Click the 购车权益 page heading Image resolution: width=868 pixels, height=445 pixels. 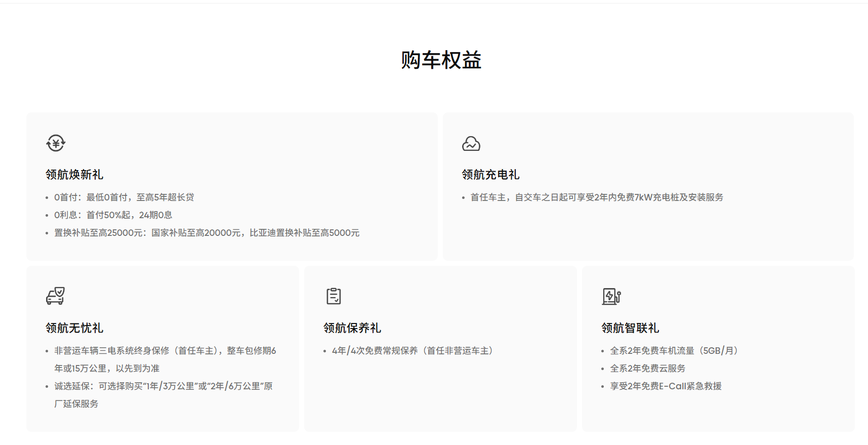(x=441, y=60)
